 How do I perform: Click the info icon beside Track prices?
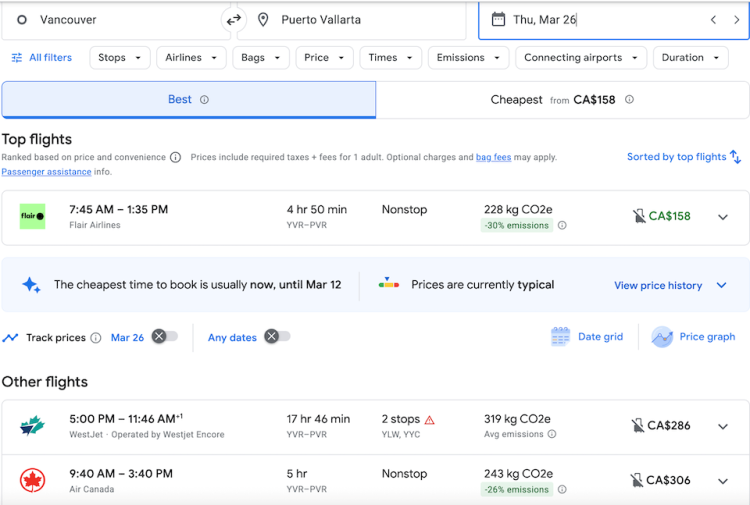(x=96, y=338)
